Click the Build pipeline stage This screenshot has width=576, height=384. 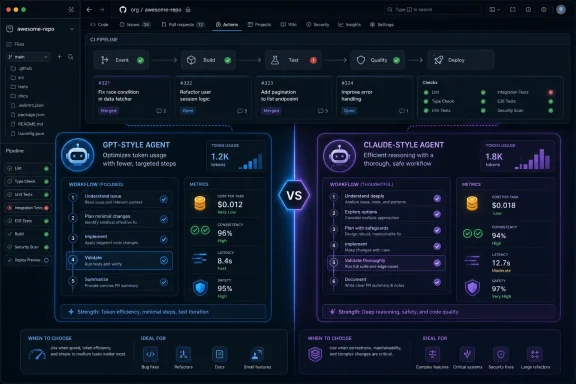pos(208,60)
